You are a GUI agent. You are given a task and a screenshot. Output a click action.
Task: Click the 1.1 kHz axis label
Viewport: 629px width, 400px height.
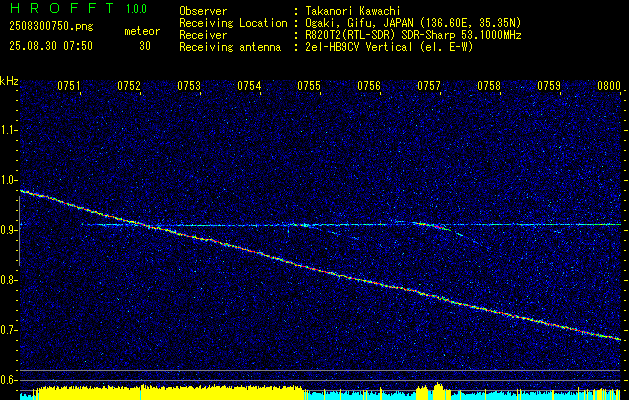tap(7, 130)
